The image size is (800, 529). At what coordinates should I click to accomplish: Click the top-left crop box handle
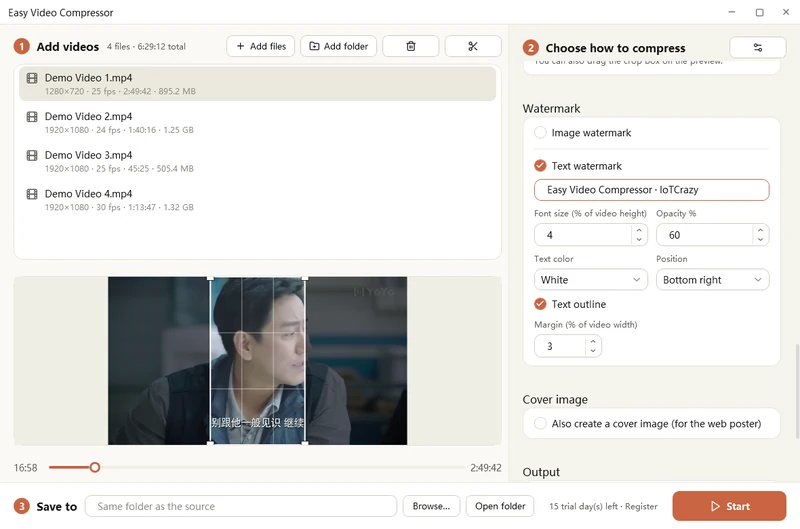tap(211, 279)
